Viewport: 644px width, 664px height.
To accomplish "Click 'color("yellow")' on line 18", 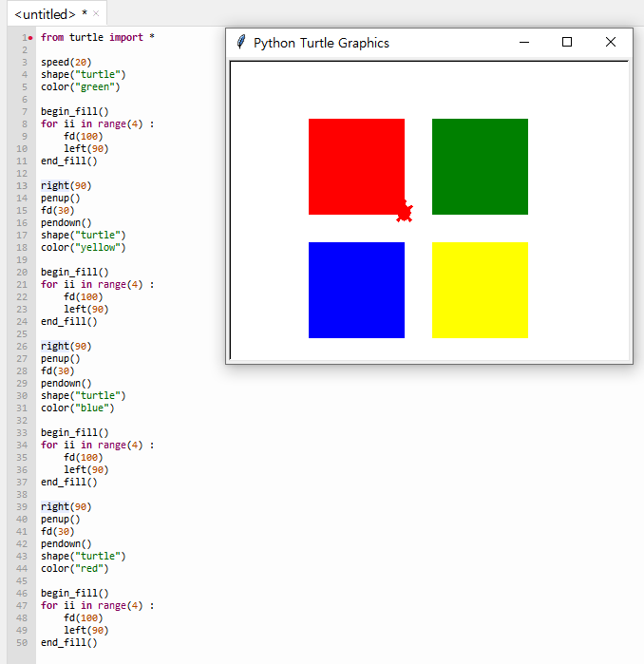I will [x=84, y=247].
